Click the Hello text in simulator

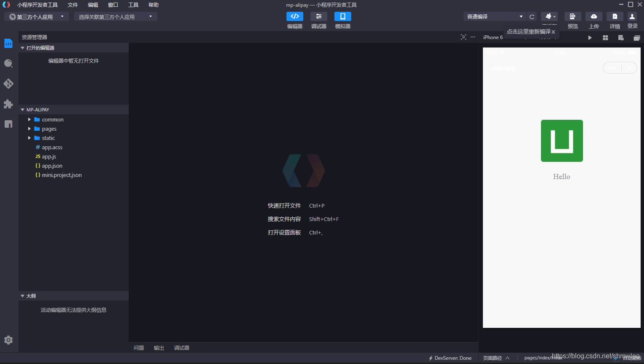[x=562, y=177]
